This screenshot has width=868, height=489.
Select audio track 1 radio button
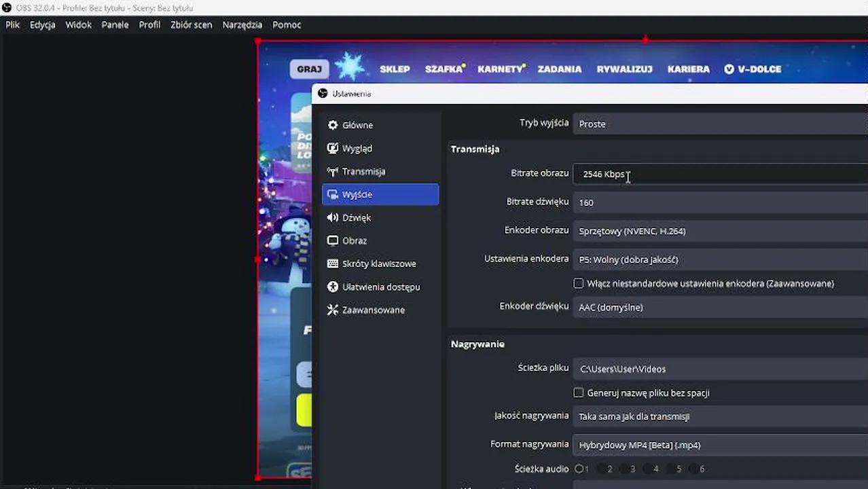click(x=579, y=469)
